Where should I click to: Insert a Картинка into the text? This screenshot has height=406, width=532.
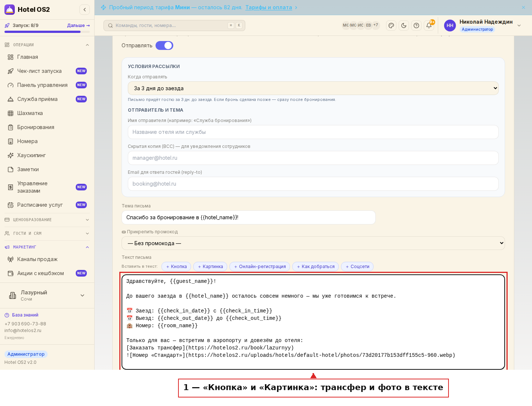pos(210,267)
